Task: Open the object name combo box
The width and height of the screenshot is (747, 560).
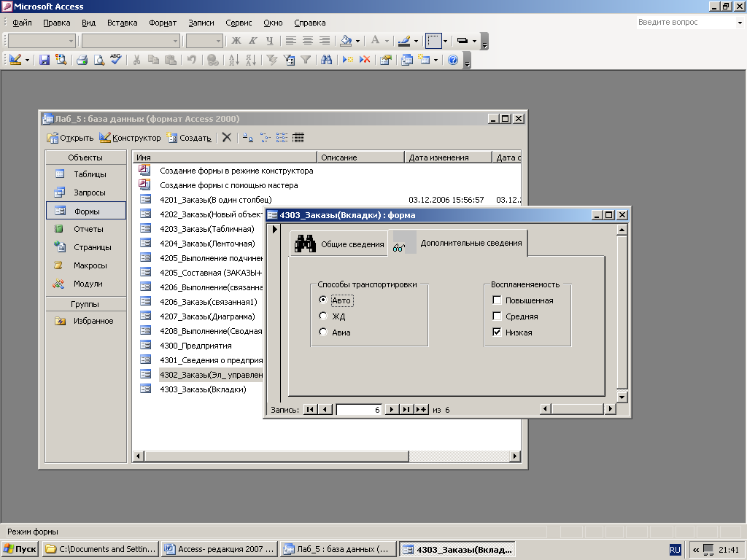Action: [42, 41]
